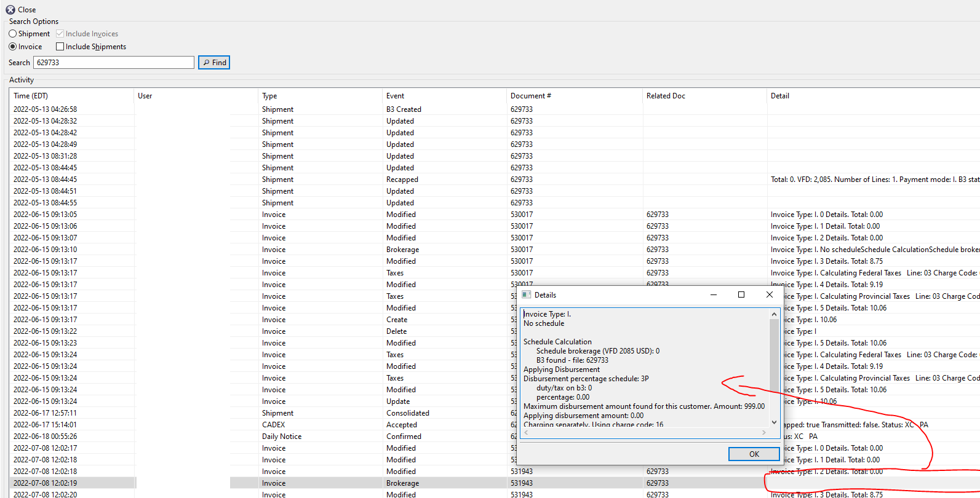Click the Search input field containing 629733
The height and width of the screenshot is (498, 980).
click(x=114, y=63)
